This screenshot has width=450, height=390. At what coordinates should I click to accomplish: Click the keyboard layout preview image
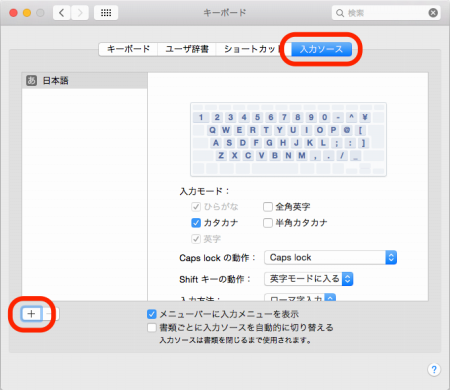click(x=288, y=139)
